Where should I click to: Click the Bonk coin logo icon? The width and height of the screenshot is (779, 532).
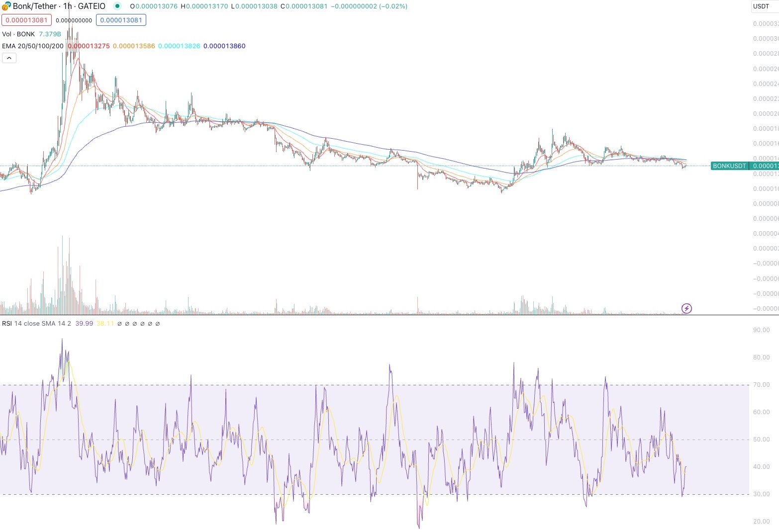tap(6, 6)
